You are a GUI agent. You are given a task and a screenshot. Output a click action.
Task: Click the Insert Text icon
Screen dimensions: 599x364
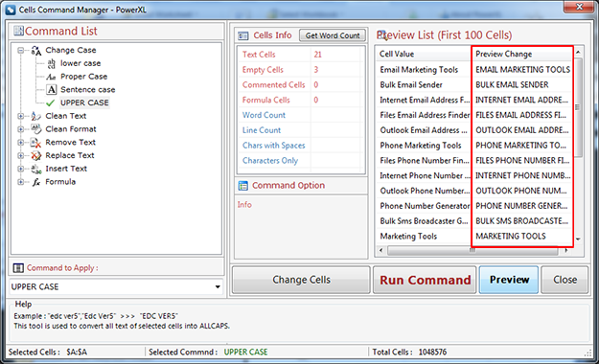[x=35, y=169]
